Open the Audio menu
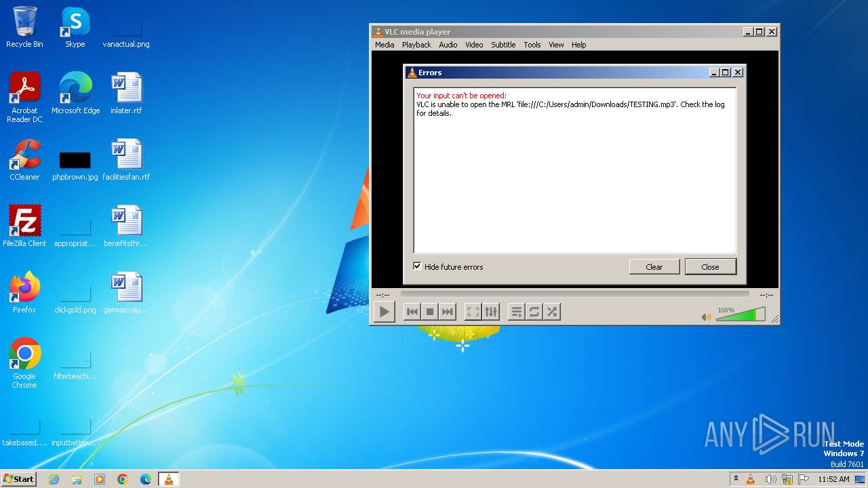The height and width of the screenshot is (488, 868). coord(448,45)
